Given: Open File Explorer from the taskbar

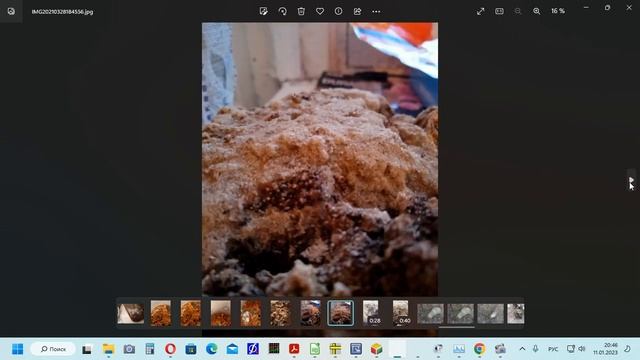Looking at the screenshot, I should (108, 349).
